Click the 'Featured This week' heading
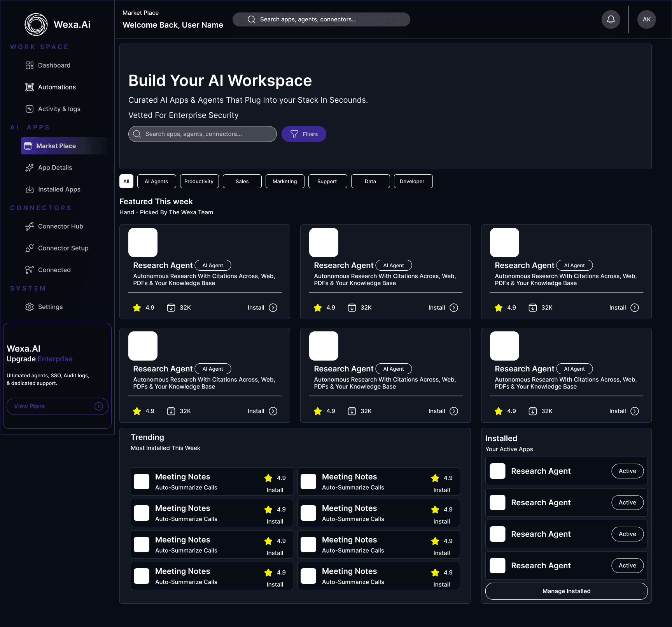Image resolution: width=672 pixels, height=627 pixels. tap(156, 201)
